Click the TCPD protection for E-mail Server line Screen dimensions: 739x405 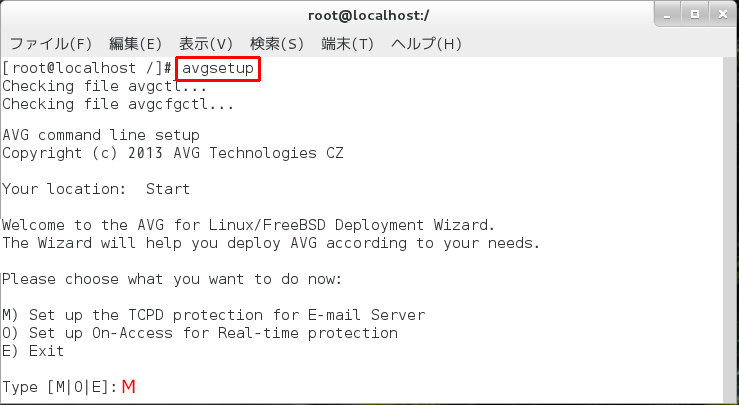pyautogui.click(x=213, y=314)
